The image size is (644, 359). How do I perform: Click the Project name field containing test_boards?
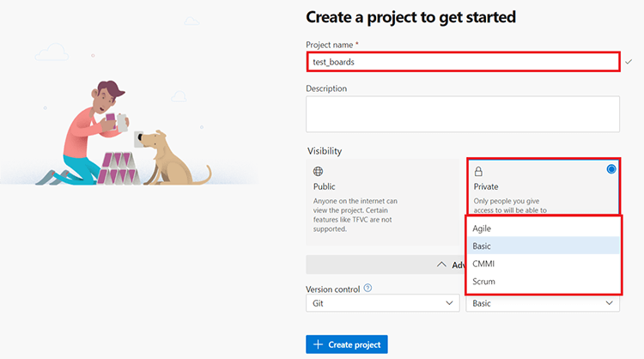tap(463, 62)
